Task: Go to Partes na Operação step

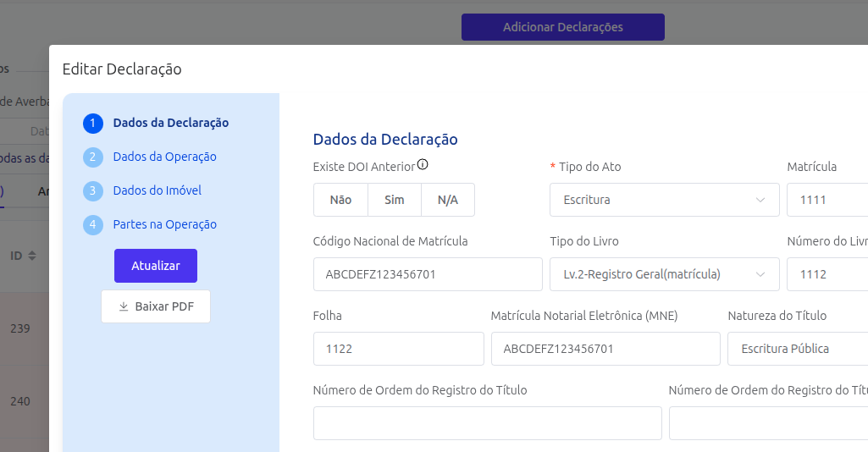Action: pyautogui.click(x=164, y=224)
